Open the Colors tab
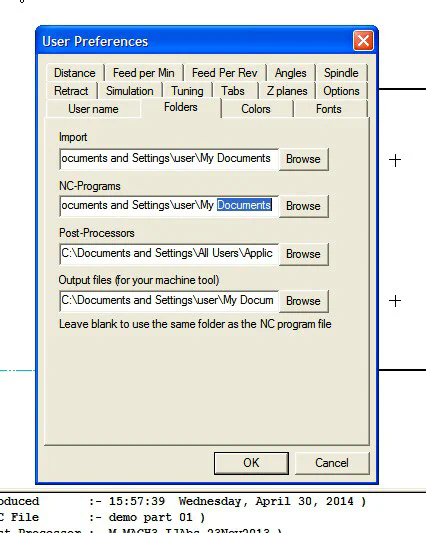 point(256,109)
